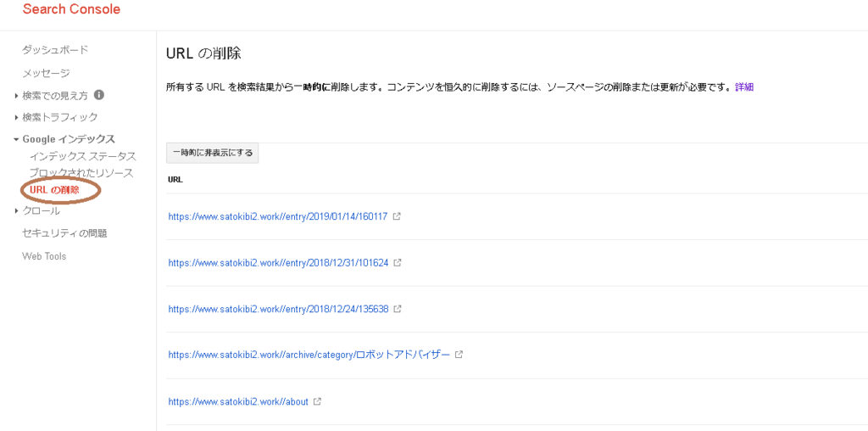The height and width of the screenshot is (431, 868).
Task: Click external-link icon for 2019/01/14/160117 URL
Action: 397,216
